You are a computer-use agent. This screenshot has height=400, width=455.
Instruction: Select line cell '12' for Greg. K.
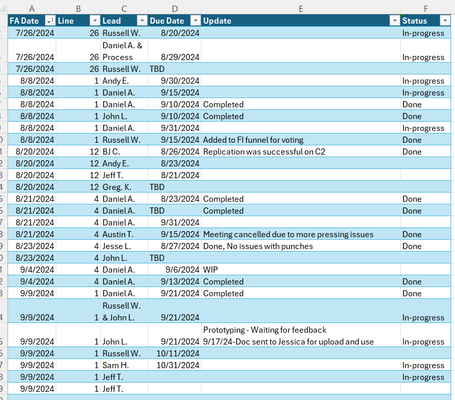point(78,187)
